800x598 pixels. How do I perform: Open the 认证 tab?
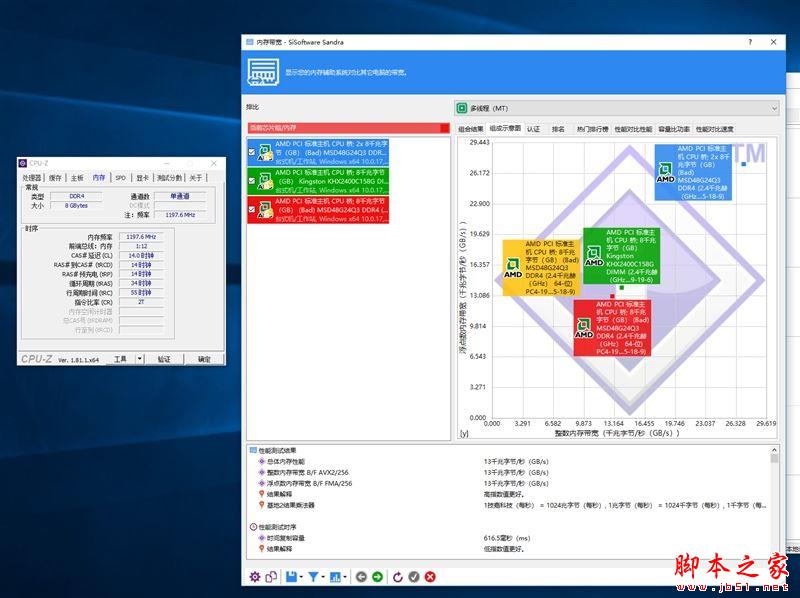[533, 129]
